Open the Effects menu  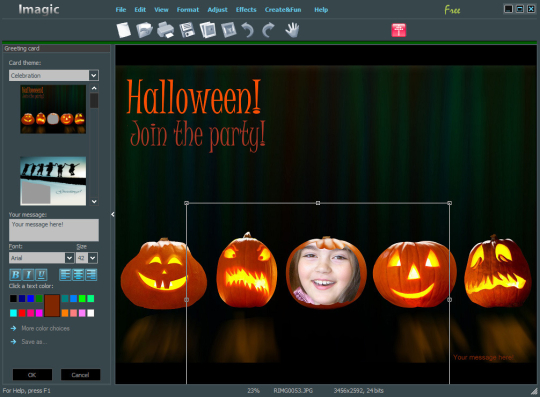(x=246, y=10)
